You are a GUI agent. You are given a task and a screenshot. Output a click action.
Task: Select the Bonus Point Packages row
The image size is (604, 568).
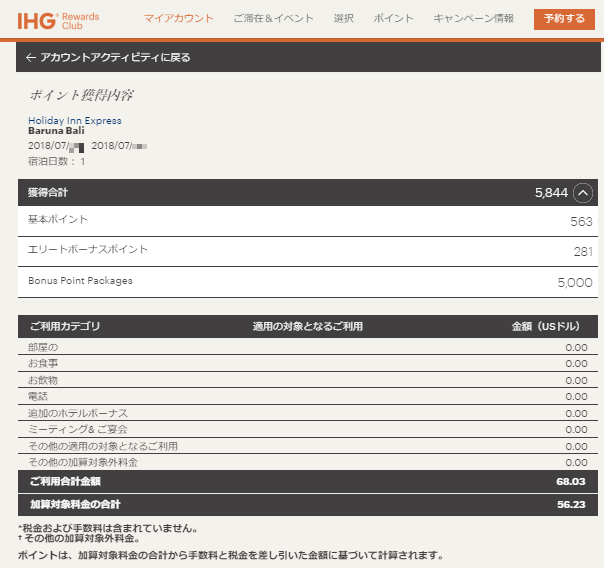tap(310, 282)
